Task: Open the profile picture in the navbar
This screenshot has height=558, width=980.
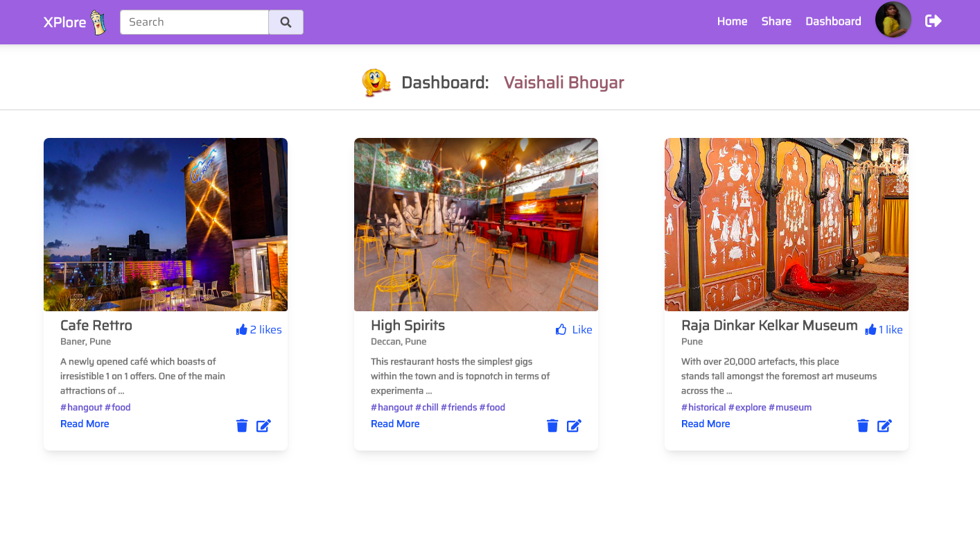Action: 893,20
